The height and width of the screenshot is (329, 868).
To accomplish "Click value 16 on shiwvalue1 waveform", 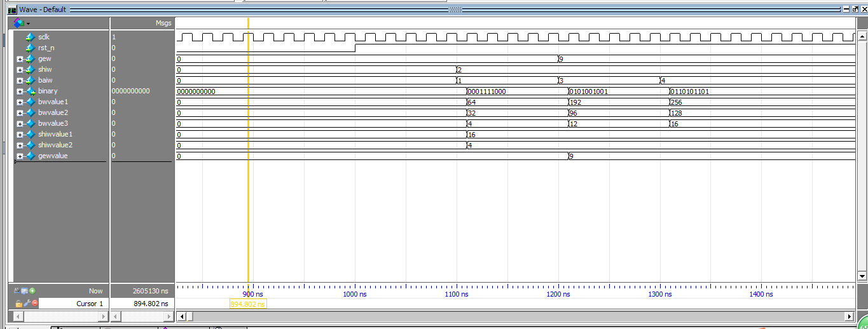I will click(x=472, y=135).
